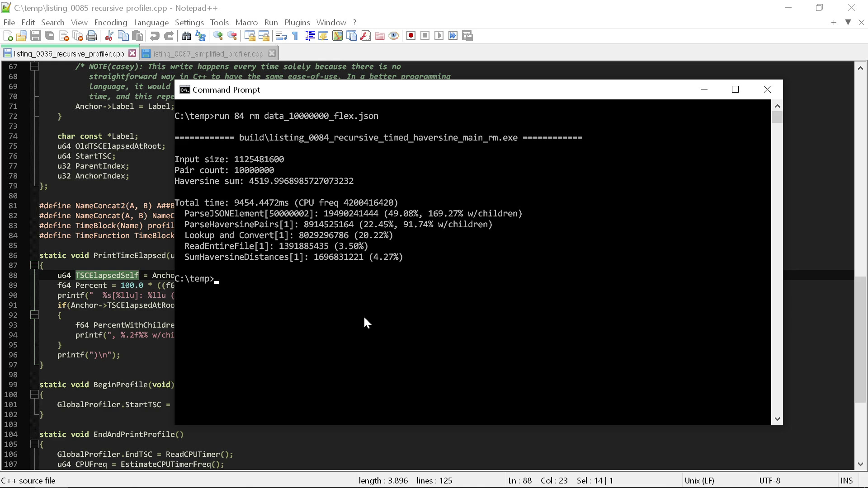The image size is (868, 488).
Task: Enable file monitoring with the eye icon
Action: pos(394,35)
